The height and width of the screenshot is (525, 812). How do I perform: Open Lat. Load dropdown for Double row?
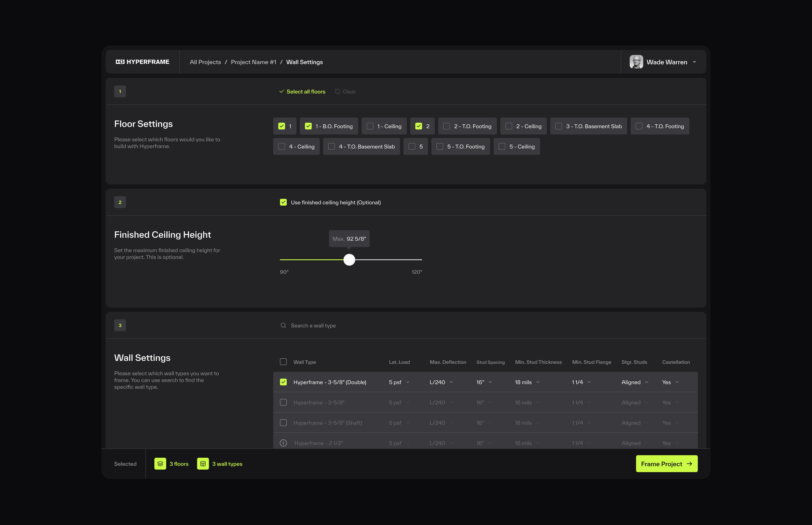pos(399,382)
